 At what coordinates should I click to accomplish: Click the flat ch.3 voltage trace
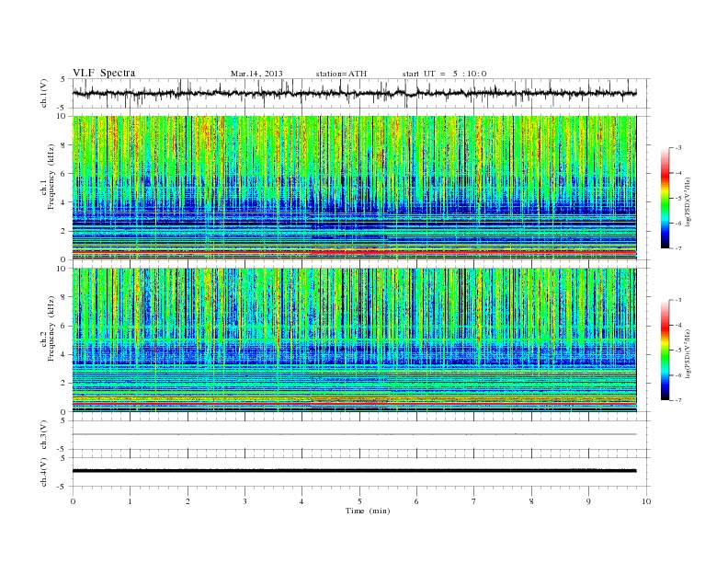pos(354,434)
